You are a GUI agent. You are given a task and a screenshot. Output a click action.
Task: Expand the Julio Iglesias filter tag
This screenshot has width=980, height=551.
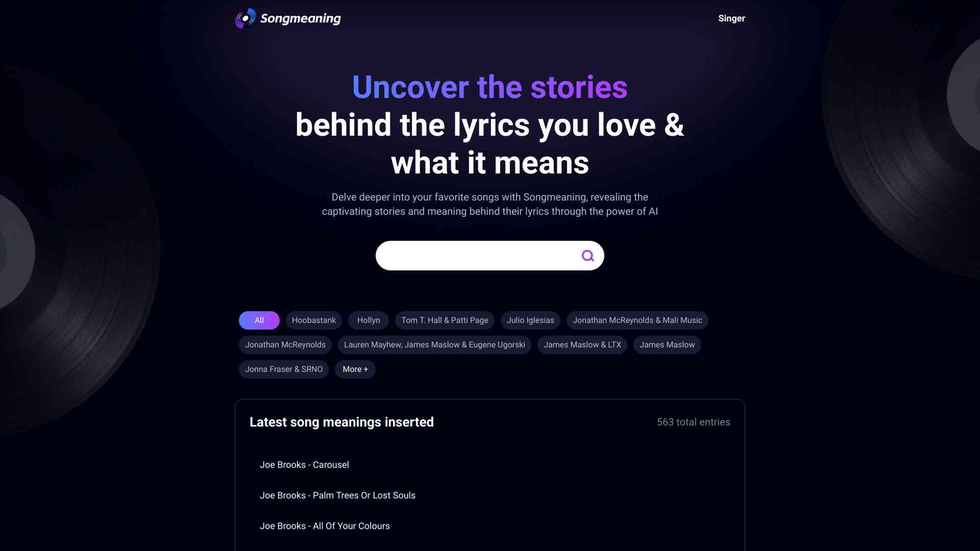click(530, 320)
